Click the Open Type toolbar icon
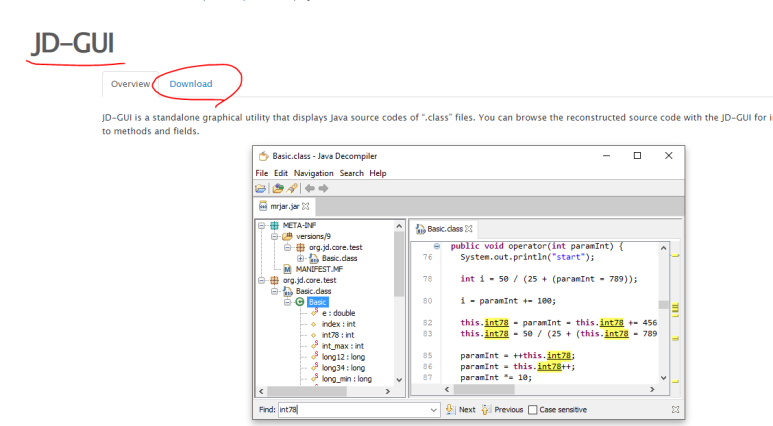This screenshot has width=773, height=426. coord(278,188)
